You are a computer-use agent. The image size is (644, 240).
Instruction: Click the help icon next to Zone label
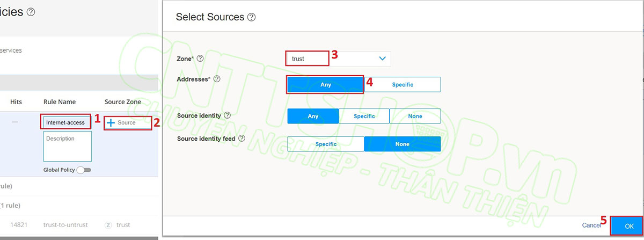click(x=201, y=58)
